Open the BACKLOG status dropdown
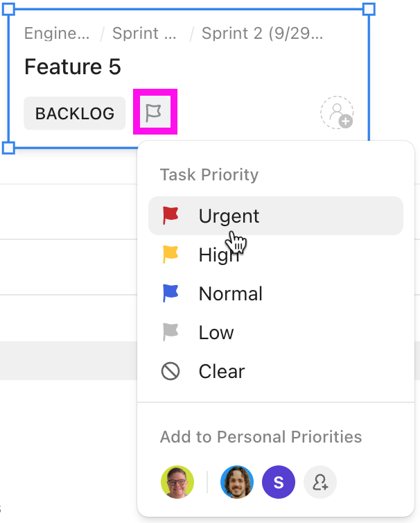Screen dimensions: 420x523 (x=75, y=113)
